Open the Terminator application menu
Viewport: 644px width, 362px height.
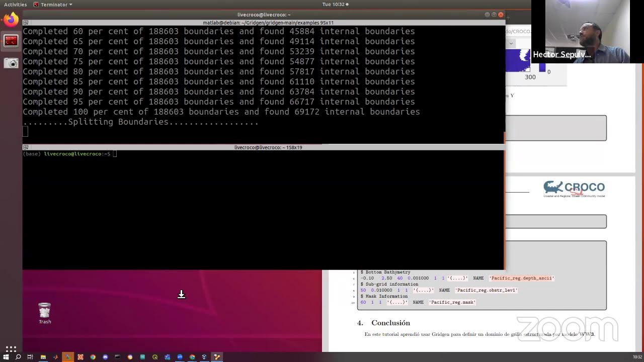[53, 5]
